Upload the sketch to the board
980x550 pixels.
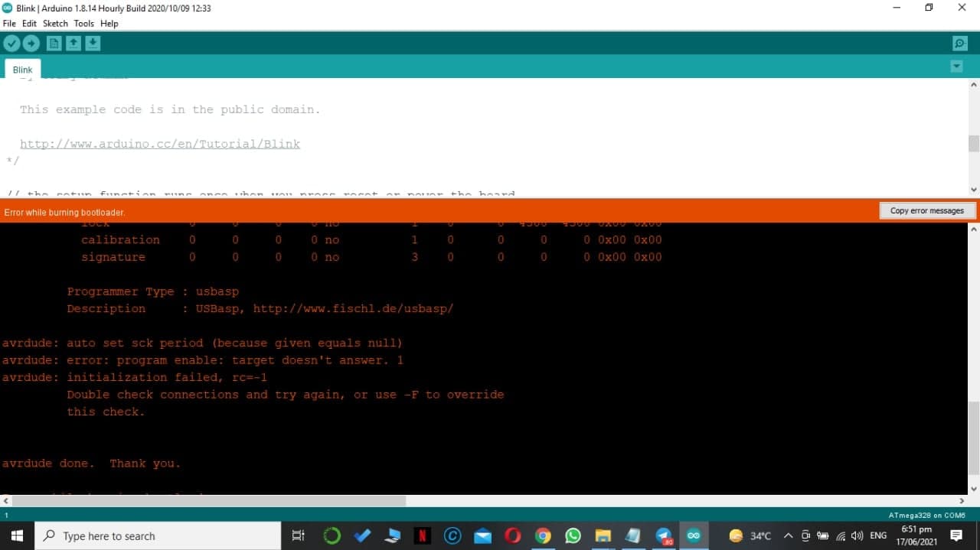click(31, 43)
